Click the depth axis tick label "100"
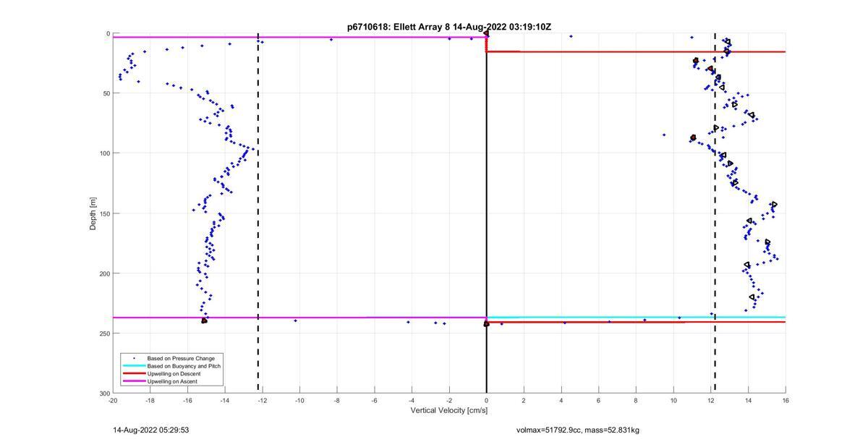Screen dimensions: 868x442 104,153
